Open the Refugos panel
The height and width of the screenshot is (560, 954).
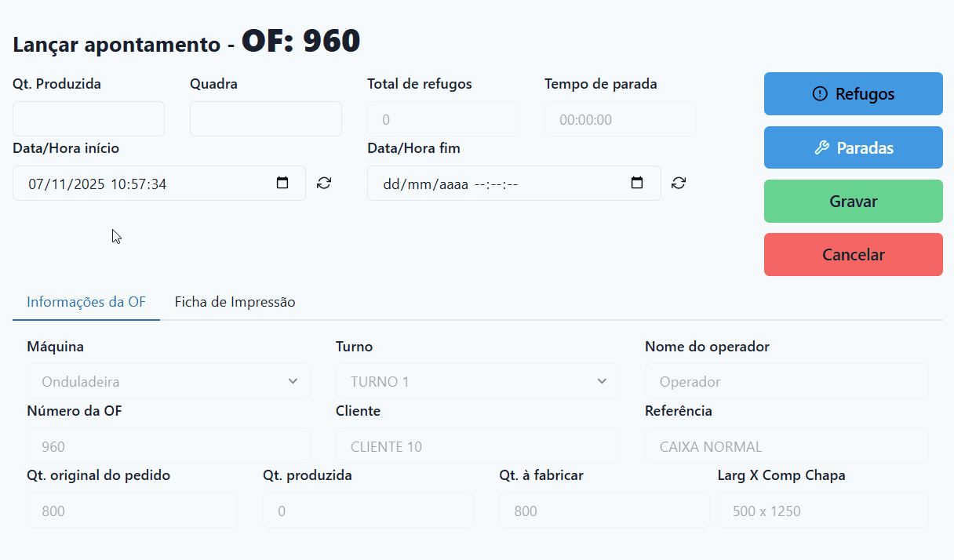(x=853, y=93)
